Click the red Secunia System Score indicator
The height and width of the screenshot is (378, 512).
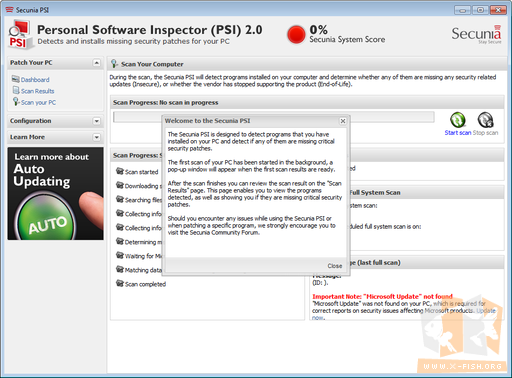[x=296, y=35]
